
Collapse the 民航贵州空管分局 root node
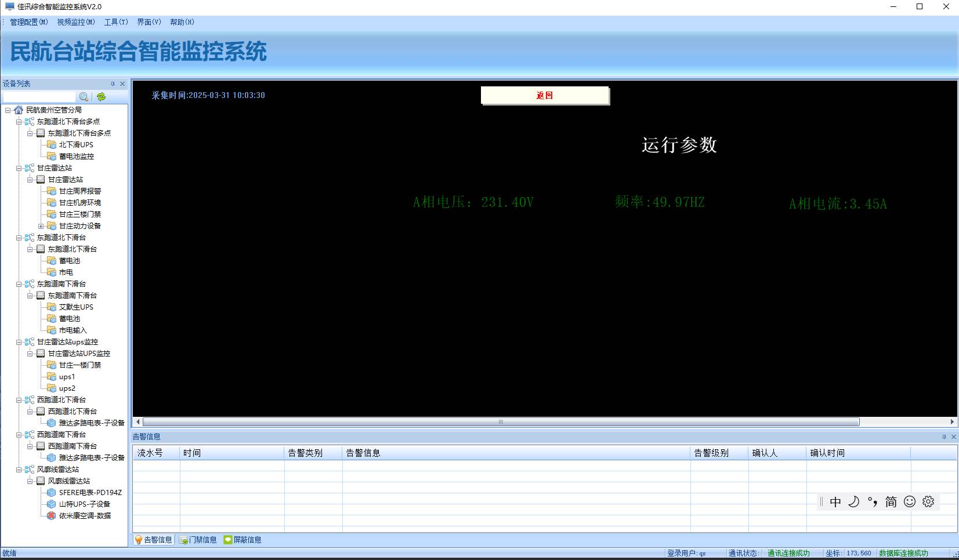(8, 110)
